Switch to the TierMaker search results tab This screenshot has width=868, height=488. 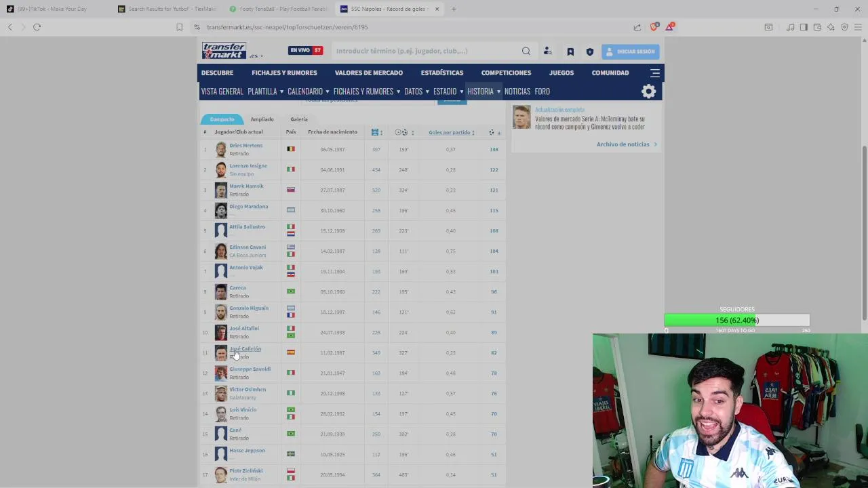[169, 9]
